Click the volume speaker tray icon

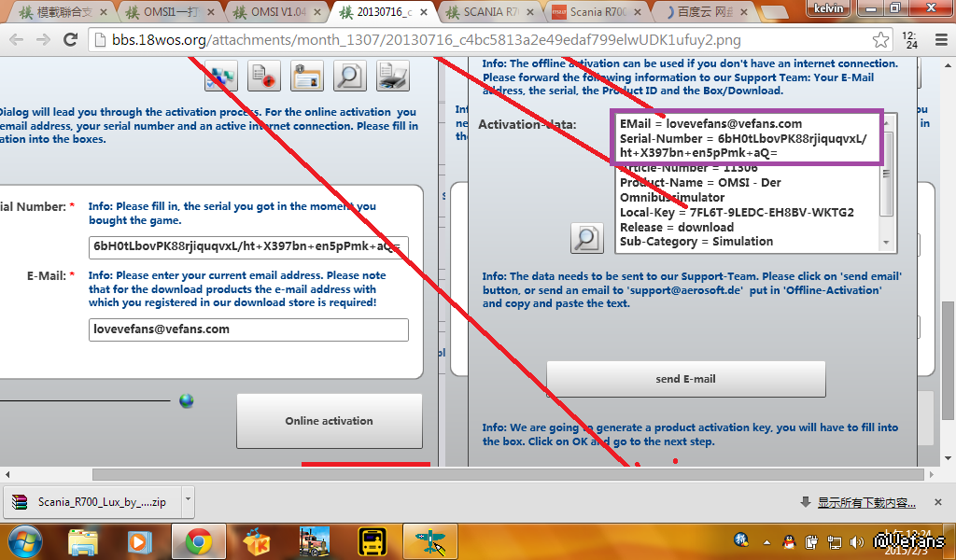point(856,541)
